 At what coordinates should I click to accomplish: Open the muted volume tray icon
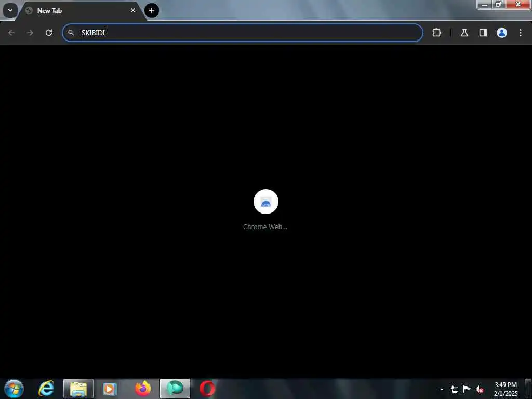point(480,389)
